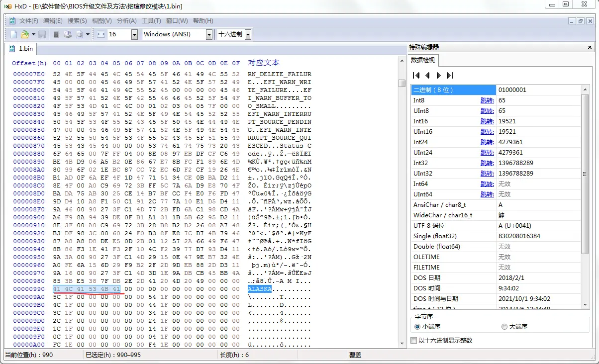
Task: Click the Open disk drive icon
Action: pos(68,34)
